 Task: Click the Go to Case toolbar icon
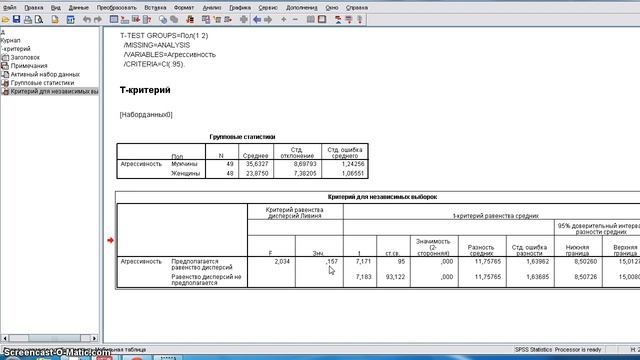click(125, 20)
